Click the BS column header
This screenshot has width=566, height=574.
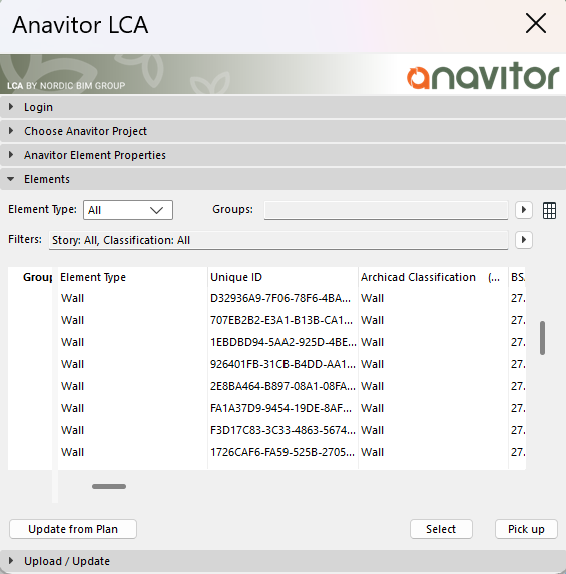click(517, 277)
